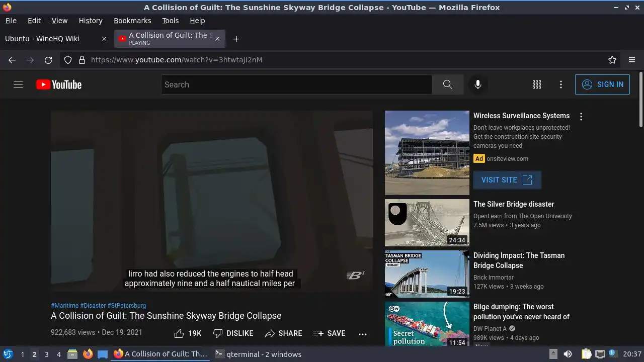Open the File menu
Screen dimensions: 644x362
pos(11,21)
